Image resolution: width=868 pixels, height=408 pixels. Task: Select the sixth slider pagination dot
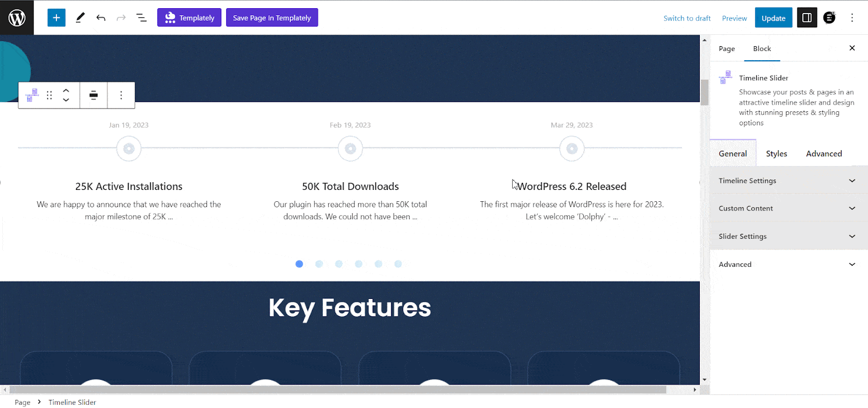click(398, 264)
